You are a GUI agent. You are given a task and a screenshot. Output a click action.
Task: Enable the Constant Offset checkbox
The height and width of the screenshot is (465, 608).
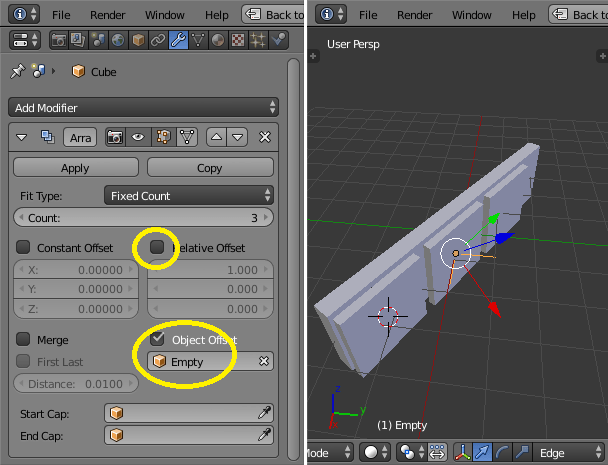[x=23, y=247]
